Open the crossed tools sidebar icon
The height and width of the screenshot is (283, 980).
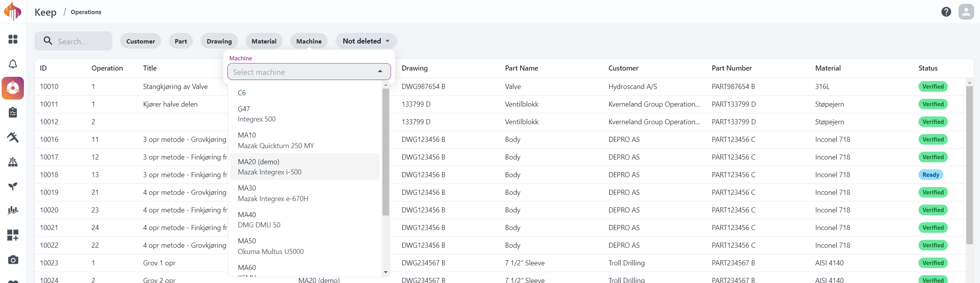click(x=13, y=137)
